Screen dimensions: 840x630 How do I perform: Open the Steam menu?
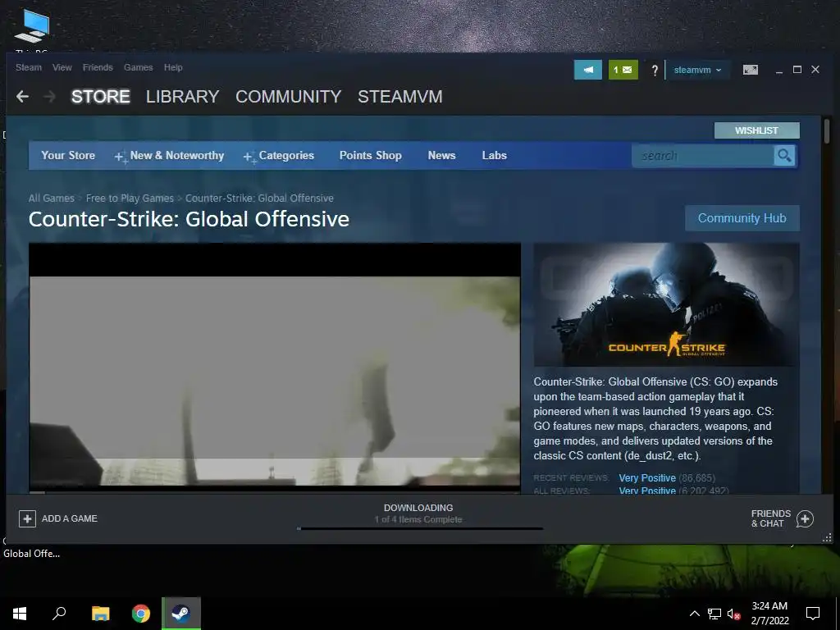tap(29, 67)
